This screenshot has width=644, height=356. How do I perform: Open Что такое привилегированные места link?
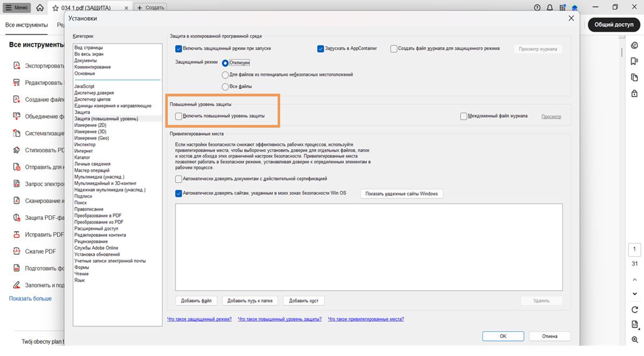click(x=365, y=319)
